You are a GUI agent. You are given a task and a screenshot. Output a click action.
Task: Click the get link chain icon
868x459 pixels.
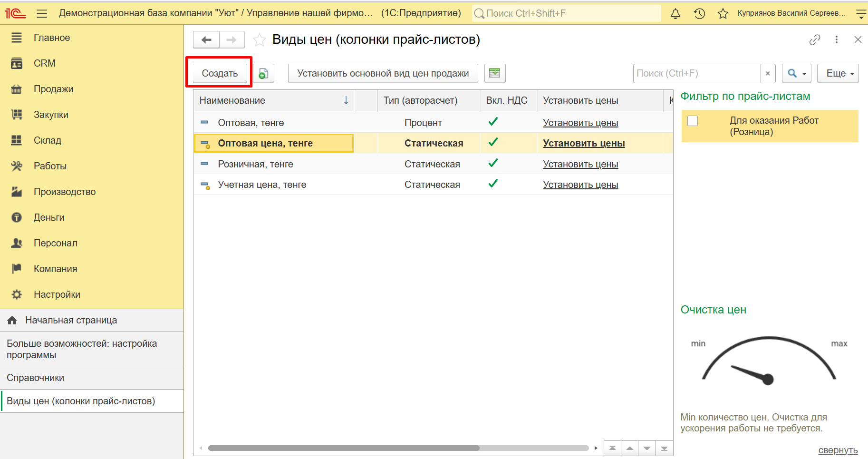click(x=815, y=39)
